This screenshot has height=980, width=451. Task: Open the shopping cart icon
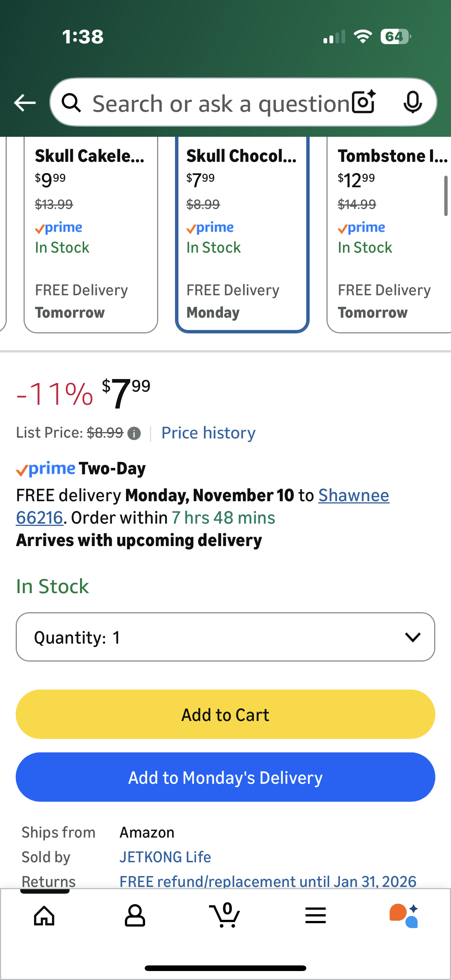pyautogui.click(x=225, y=915)
